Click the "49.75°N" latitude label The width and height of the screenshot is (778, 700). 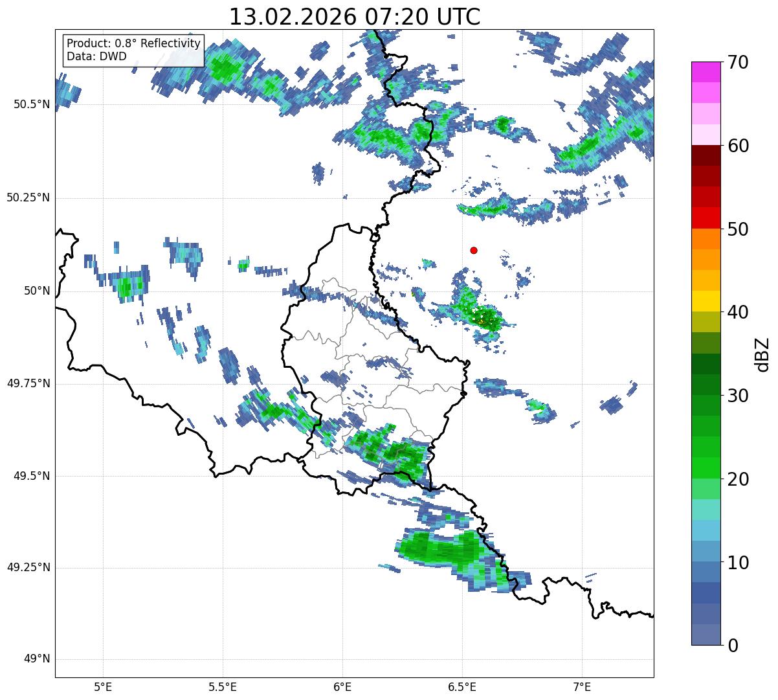[28, 383]
